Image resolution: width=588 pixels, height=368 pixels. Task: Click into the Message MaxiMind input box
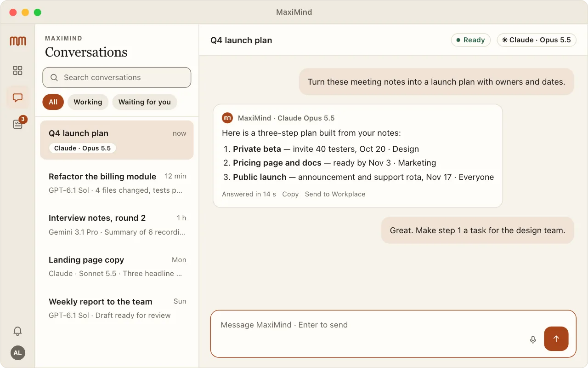[x=393, y=334]
